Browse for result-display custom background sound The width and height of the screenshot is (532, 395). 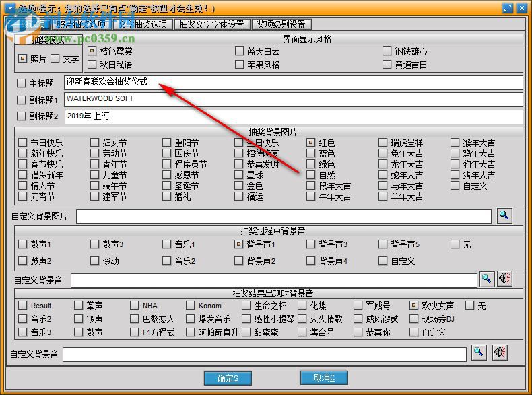point(479,353)
